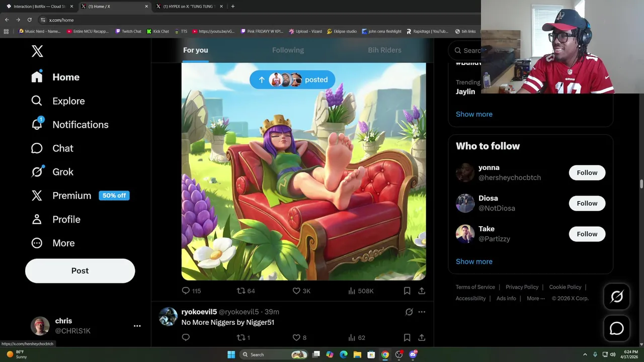Screen dimensions: 644x362
Task: Switch to HYPEX on X browser tab
Action: 189,7
